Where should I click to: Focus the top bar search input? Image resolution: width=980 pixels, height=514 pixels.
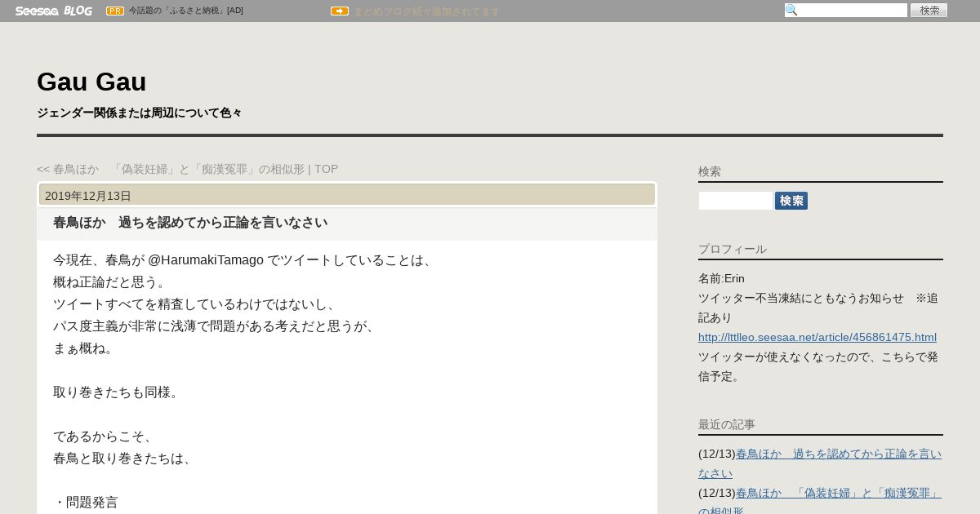[x=846, y=10]
